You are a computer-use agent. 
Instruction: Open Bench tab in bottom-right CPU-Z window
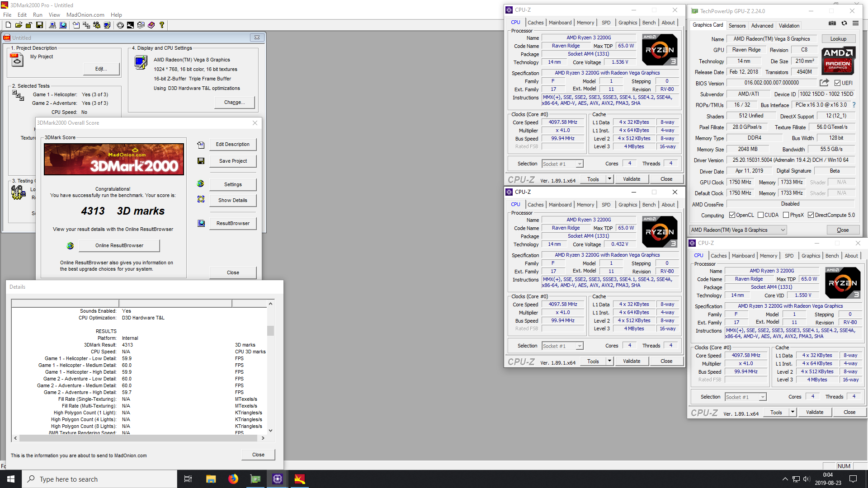(x=832, y=256)
